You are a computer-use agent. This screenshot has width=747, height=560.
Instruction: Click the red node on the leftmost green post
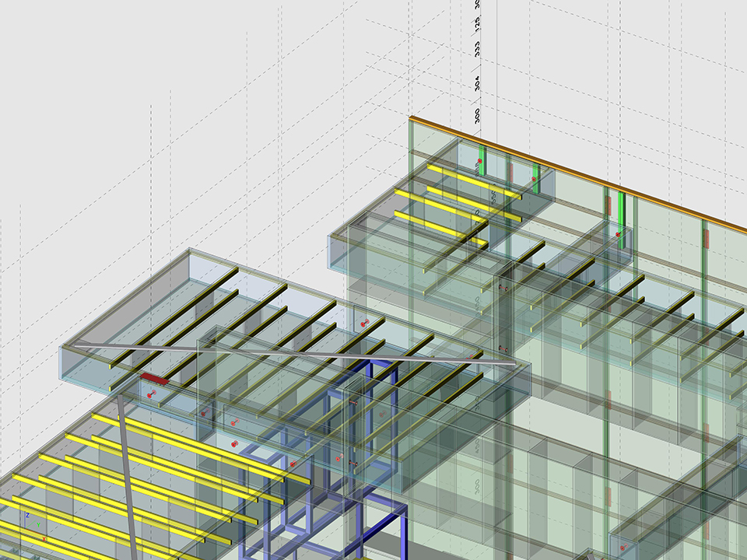coord(480,161)
